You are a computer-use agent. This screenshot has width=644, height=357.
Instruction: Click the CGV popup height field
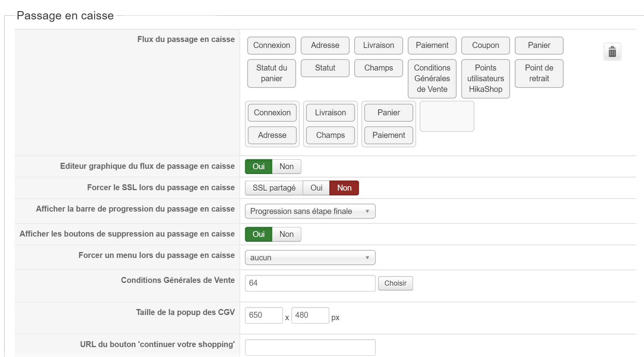tap(310, 315)
